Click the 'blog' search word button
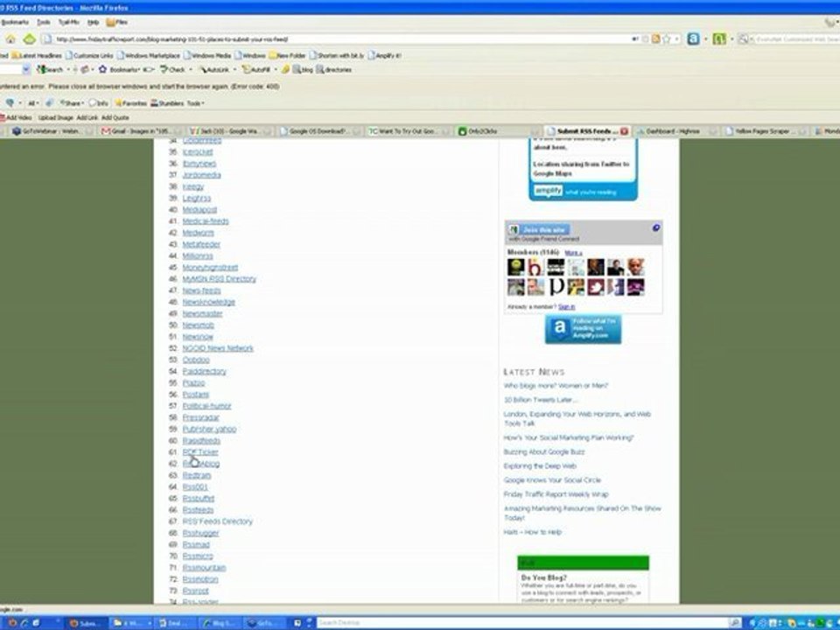Image resolution: width=840 pixels, height=630 pixels. (x=304, y=70)
